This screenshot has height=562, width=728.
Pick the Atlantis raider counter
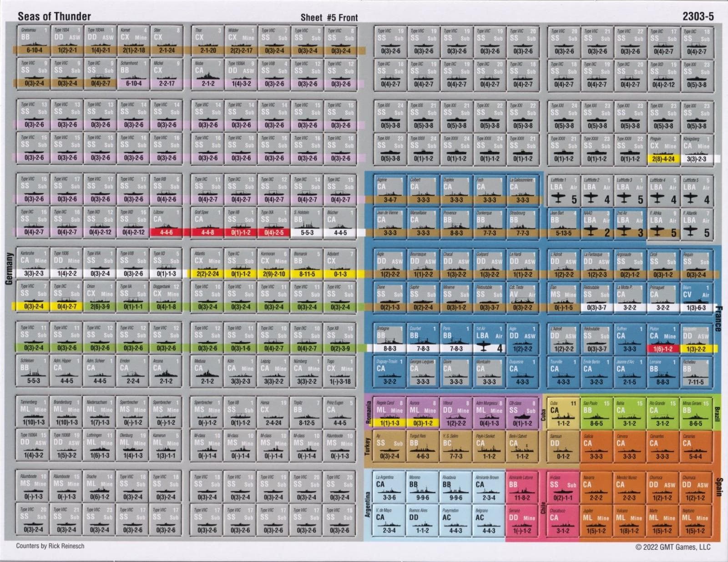coord(208,265)
